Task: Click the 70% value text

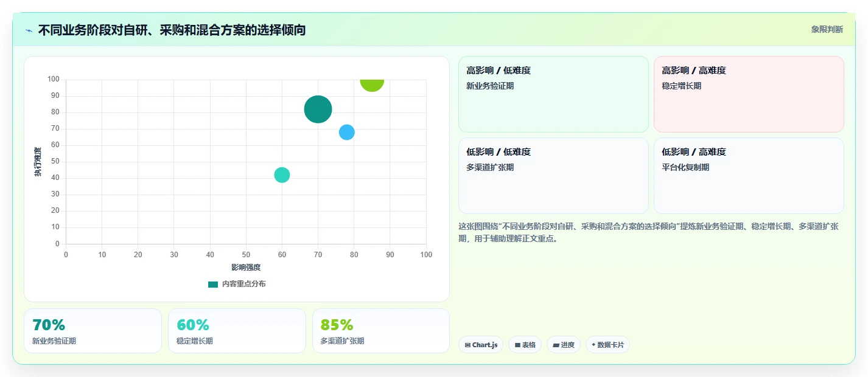Action: coord(49,325)
